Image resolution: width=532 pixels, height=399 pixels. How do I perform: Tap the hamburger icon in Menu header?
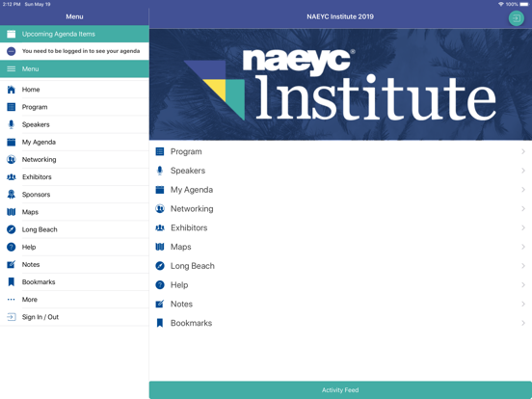tap(12, 68)
